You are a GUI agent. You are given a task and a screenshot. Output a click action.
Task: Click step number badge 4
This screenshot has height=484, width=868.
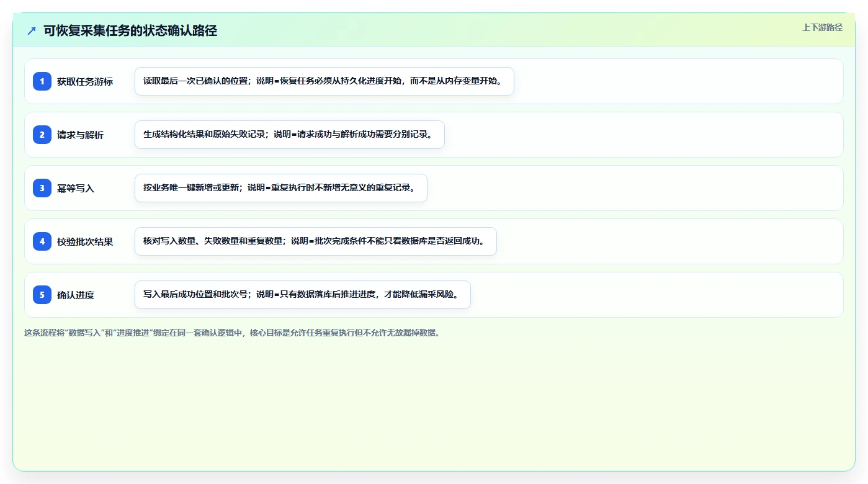point(42,241)
